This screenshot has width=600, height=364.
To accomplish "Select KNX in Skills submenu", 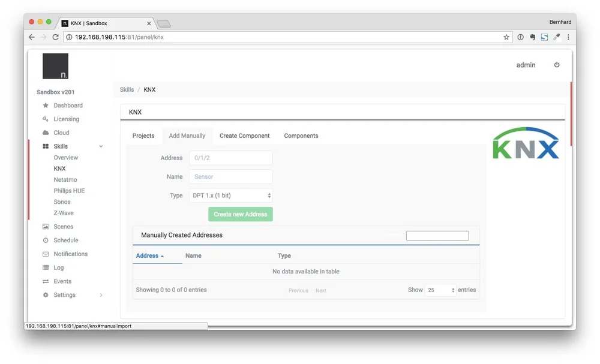I will click(x=59, y=169).
